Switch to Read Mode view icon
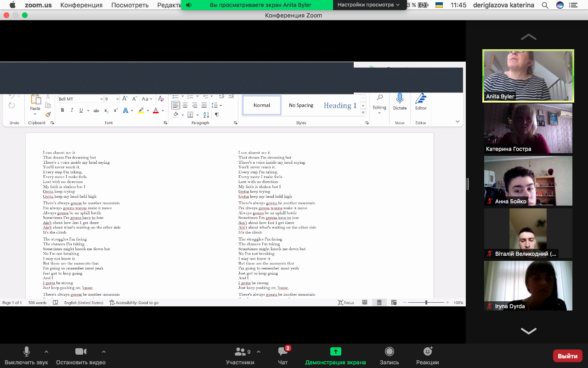The image size is (588, 368). [x=365, y=303]
